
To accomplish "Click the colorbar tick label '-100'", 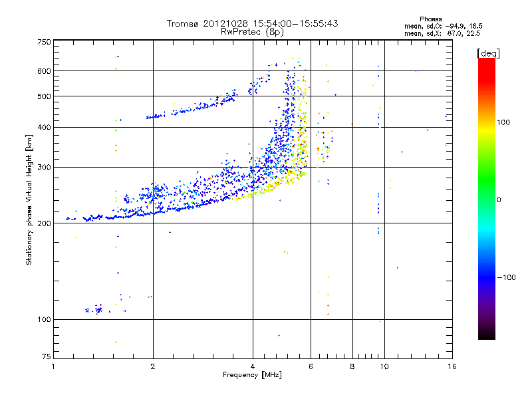I will click(506, 277).
